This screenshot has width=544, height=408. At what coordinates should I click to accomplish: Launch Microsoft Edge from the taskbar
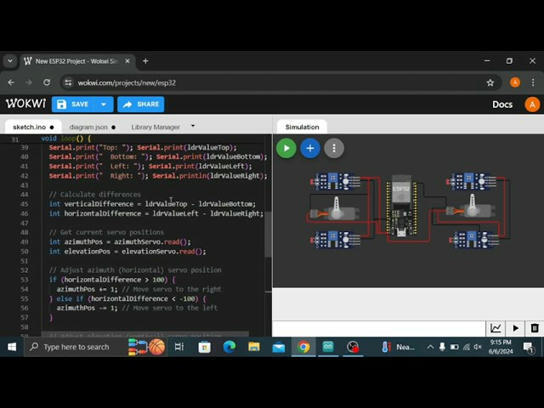coord(229,347)
